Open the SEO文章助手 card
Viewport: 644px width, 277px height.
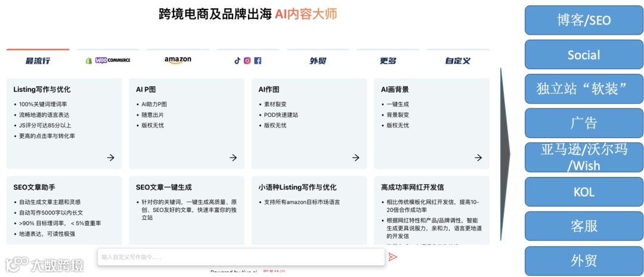click(64, 210)
